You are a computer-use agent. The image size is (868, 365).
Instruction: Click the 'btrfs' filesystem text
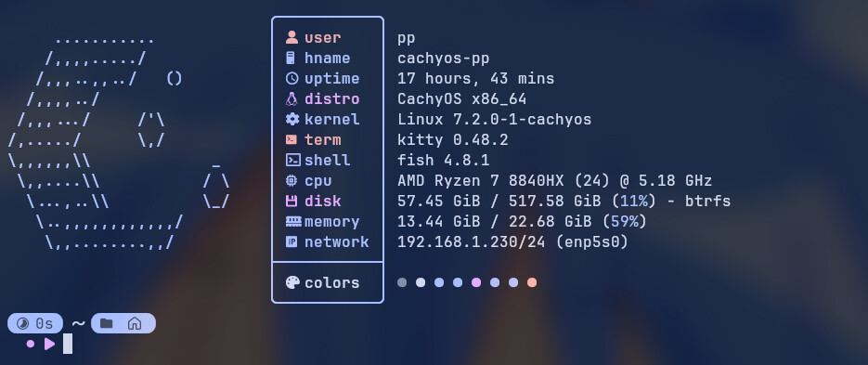pos(707,201)
